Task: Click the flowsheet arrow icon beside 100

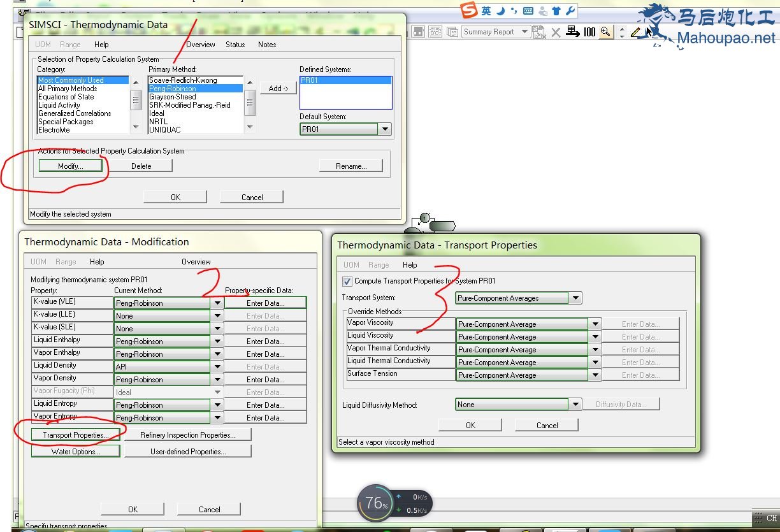Action: [x=572, y=31]
